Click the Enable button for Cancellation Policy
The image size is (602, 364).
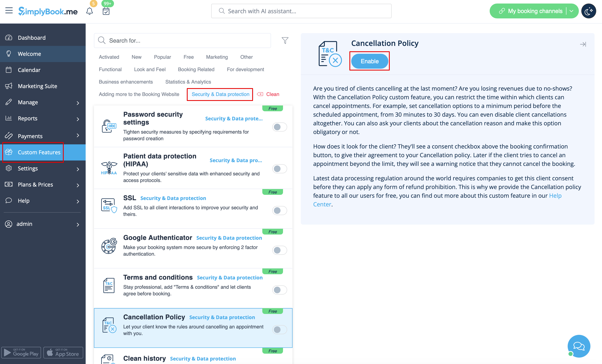pos(369,61)
